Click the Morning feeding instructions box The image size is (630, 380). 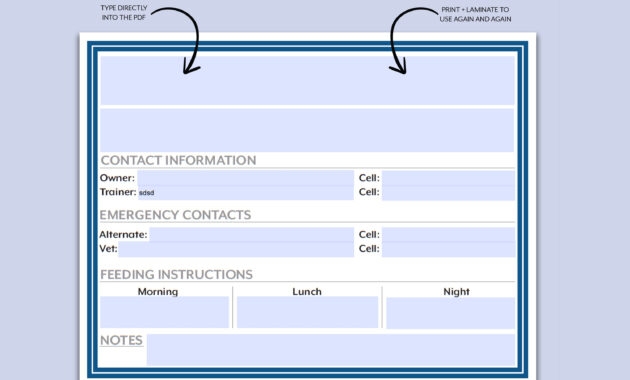coord(164,312)
